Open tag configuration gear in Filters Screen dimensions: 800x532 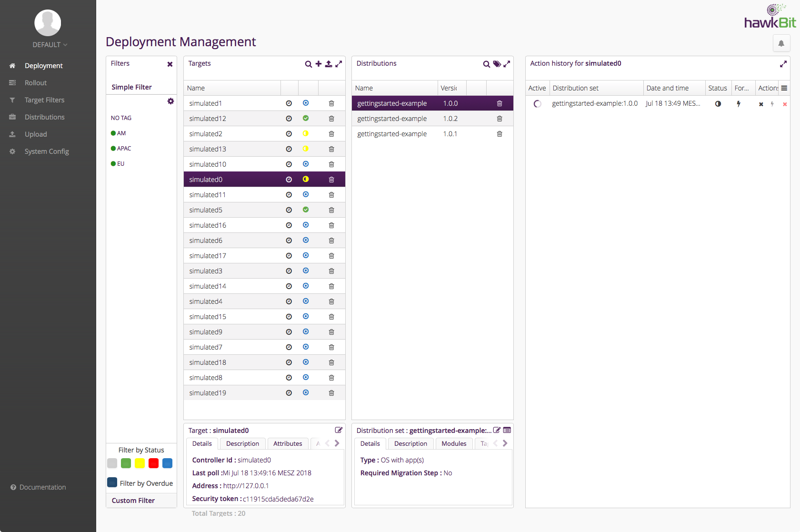coord(170,101)
